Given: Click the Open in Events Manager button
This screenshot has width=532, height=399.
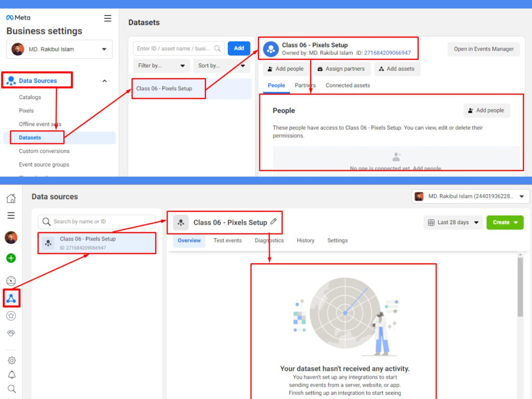Looking at the screenshot, I should pos(483,48).
